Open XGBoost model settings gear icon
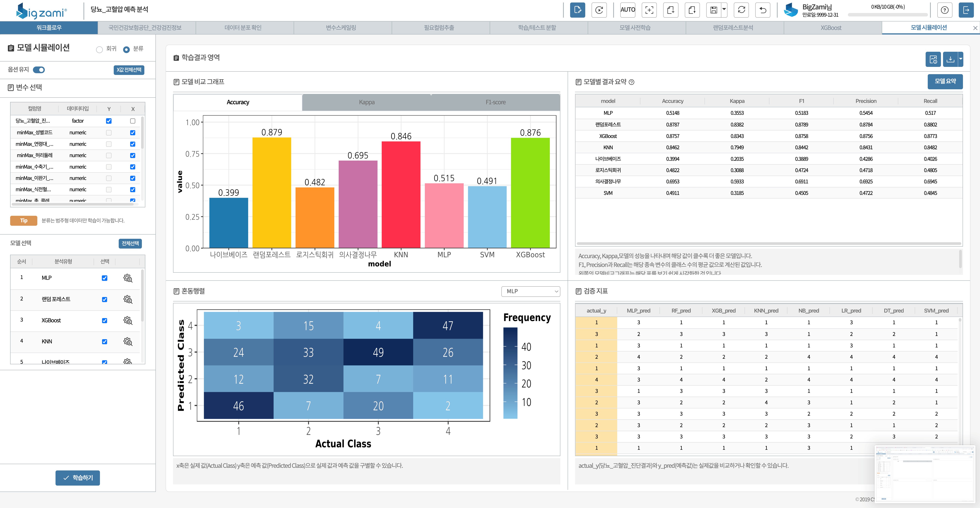The height and width of the screenshot is (508, 980). pyautogui.click(x=128, y=320)
